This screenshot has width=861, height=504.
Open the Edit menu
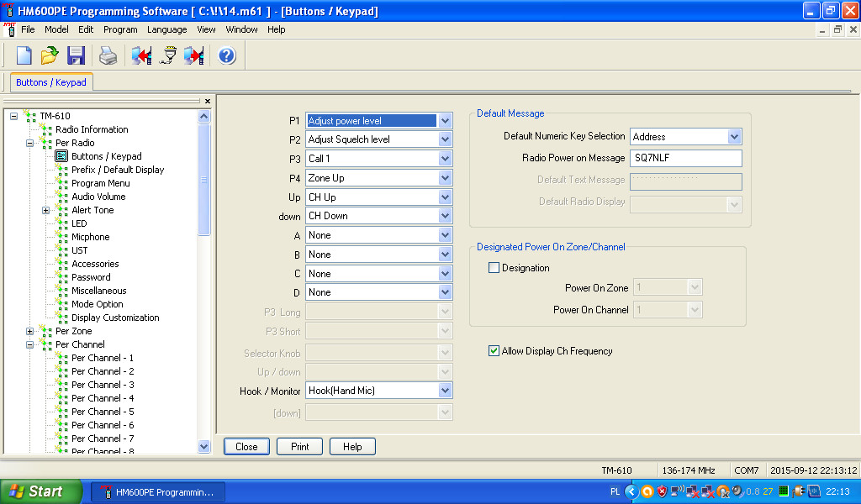point(86,29)
